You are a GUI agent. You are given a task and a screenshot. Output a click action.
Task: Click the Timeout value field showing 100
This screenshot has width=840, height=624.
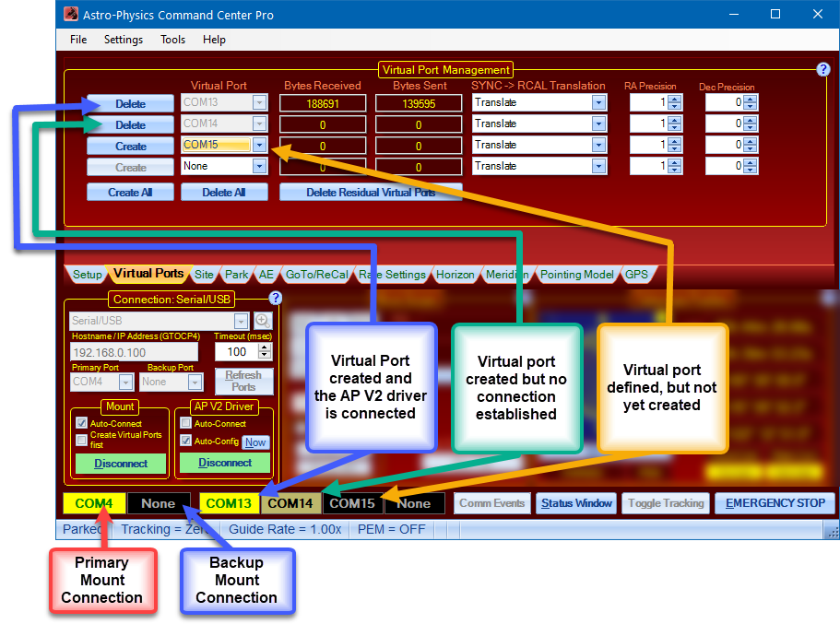click(236, 351)
